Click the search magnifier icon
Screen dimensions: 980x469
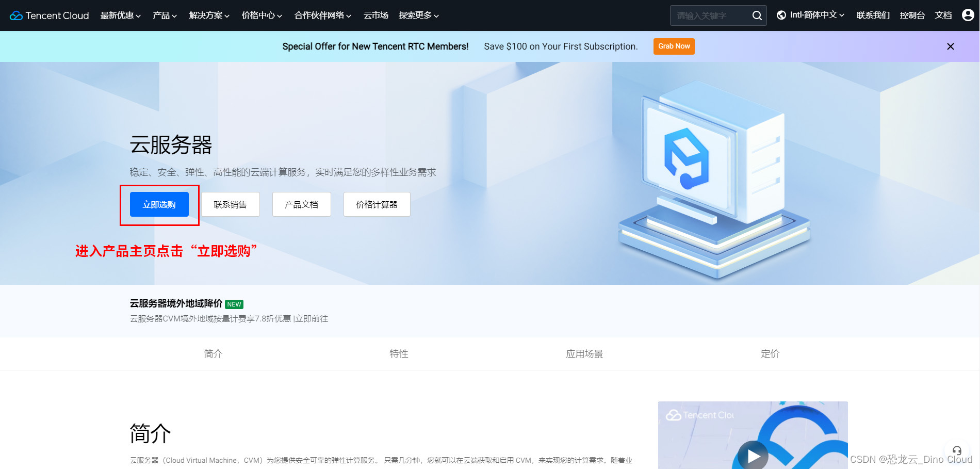tap(757, 15)
